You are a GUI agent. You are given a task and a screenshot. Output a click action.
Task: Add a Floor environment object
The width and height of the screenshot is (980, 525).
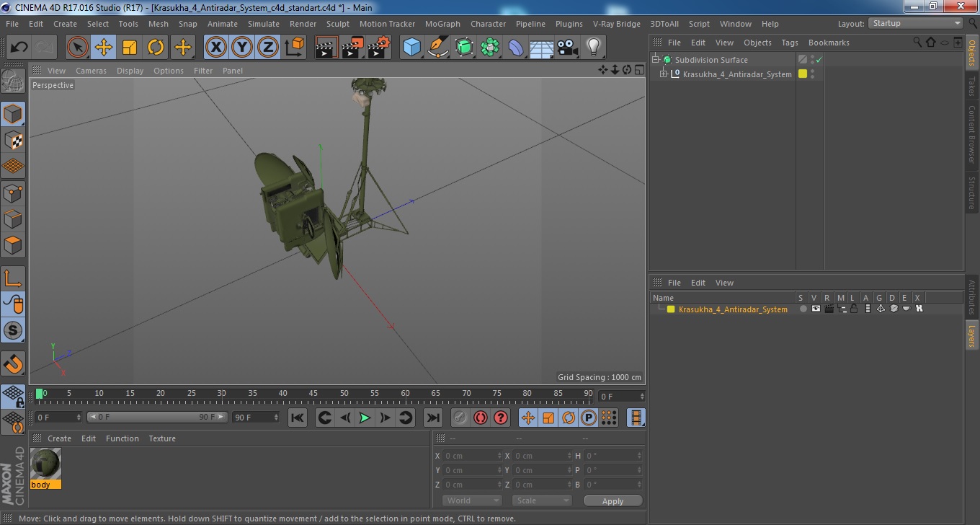click(542, 48)
